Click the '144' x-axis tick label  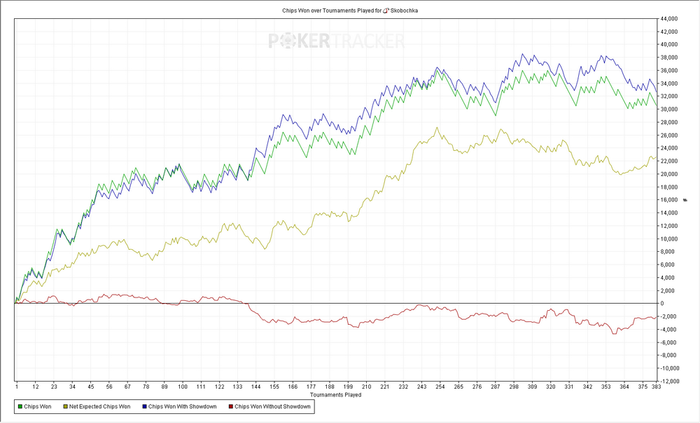[256, 387]
